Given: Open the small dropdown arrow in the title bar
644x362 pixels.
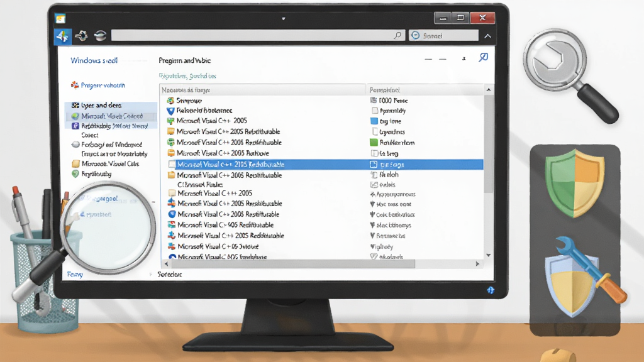Looking at the screenshot, I should coord(284,18).
